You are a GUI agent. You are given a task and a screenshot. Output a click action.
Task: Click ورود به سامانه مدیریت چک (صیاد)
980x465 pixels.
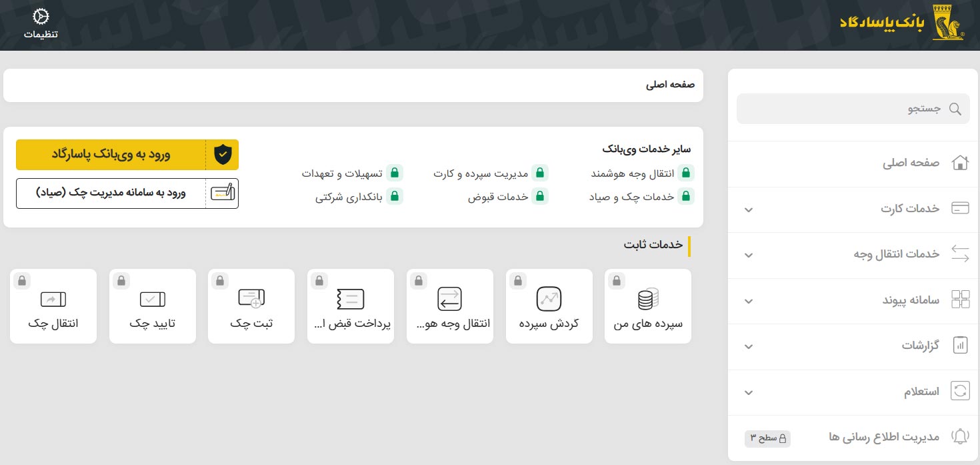[127, 193]
